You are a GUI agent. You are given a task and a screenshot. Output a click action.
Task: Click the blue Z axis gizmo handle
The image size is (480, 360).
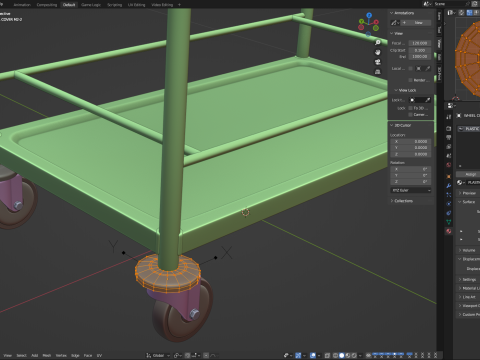coord(369,15)
